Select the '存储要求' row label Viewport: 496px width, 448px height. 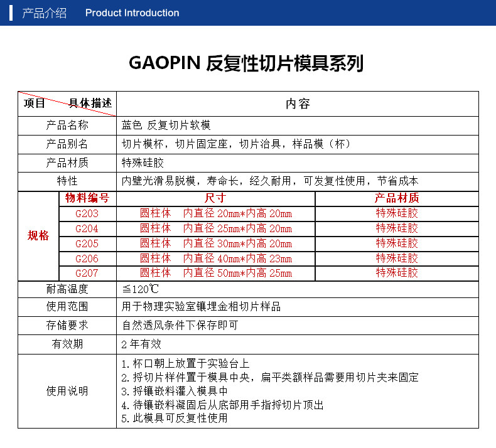click(x=67, y=325)
